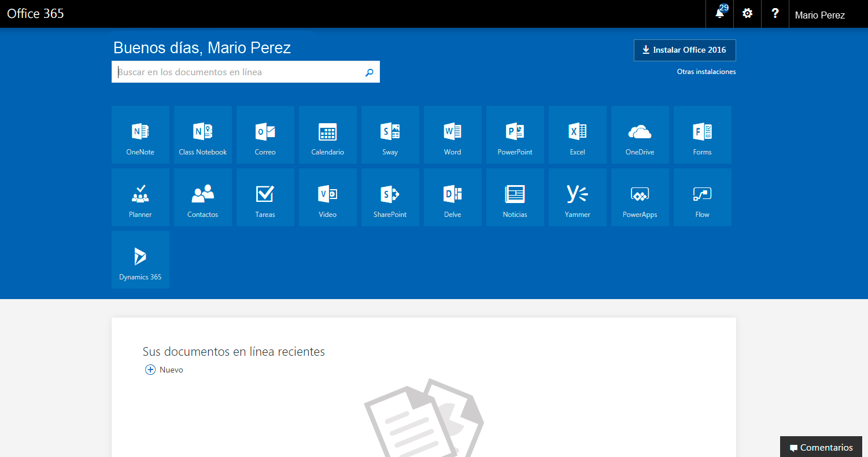Open the PowerPoint tile
This screenshot has width=868, height=457.
click(x=515, y=135)
